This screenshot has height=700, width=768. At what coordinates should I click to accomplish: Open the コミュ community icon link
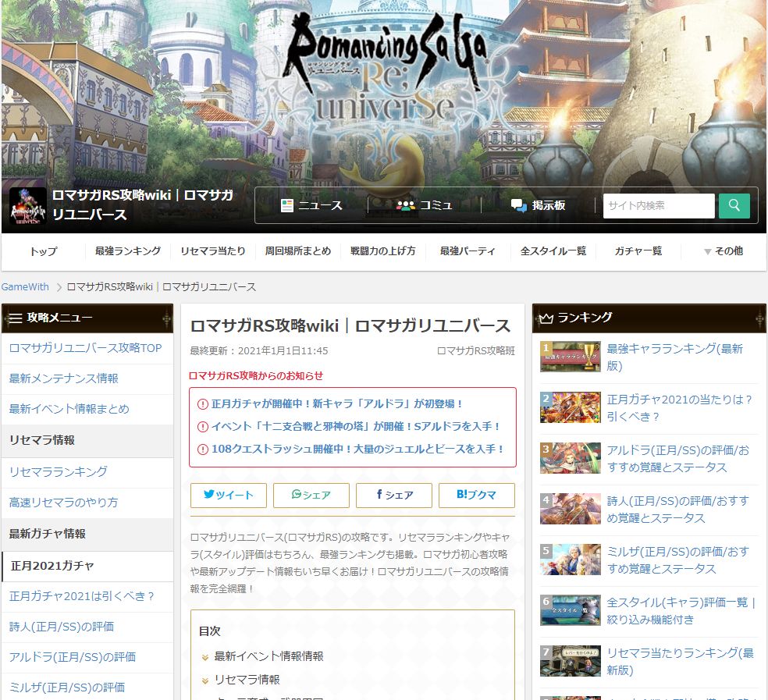pos(424,205)
